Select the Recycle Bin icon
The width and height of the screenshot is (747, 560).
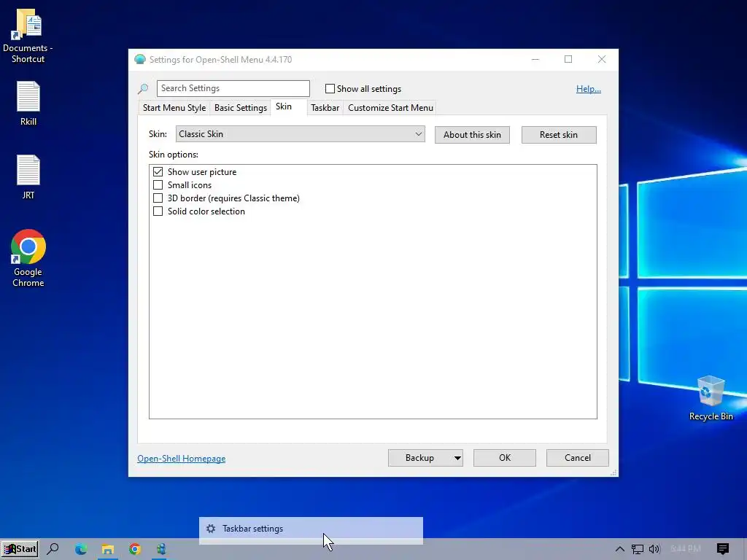(x=711, y=398)
